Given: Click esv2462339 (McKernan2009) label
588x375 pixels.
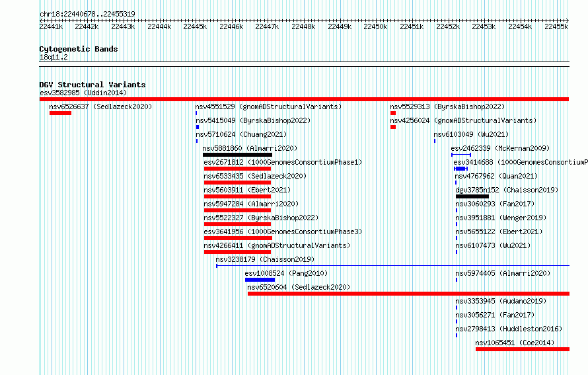Looking at the screenshot, I should click(x=500, y=148).
